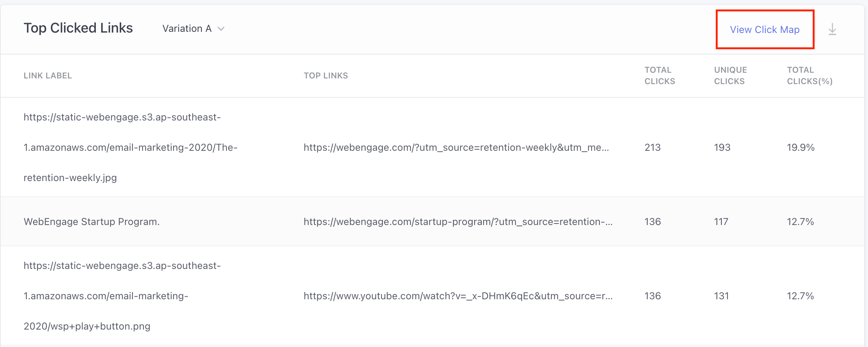
Task: Click the 117 unique clicks value
Action: coord(721,222)
